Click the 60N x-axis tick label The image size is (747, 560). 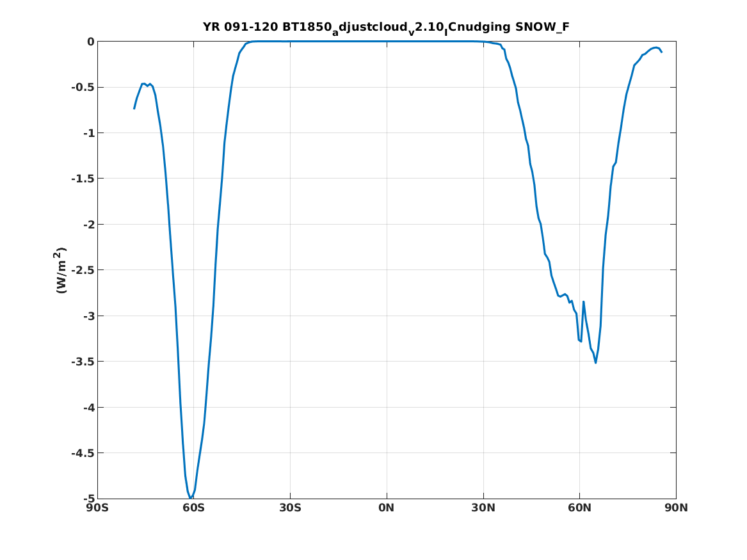tap(580, 508)
